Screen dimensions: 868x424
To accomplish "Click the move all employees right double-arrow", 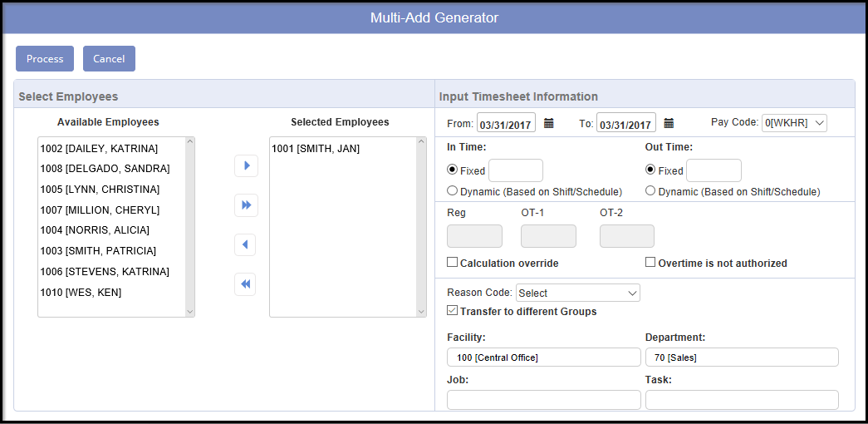I will (x=246, y=205).
